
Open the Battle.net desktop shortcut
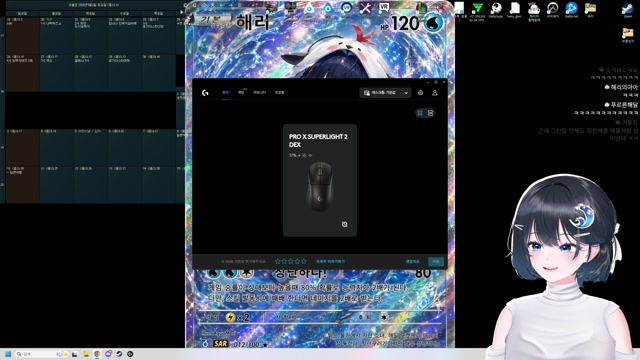coord(571,10)
